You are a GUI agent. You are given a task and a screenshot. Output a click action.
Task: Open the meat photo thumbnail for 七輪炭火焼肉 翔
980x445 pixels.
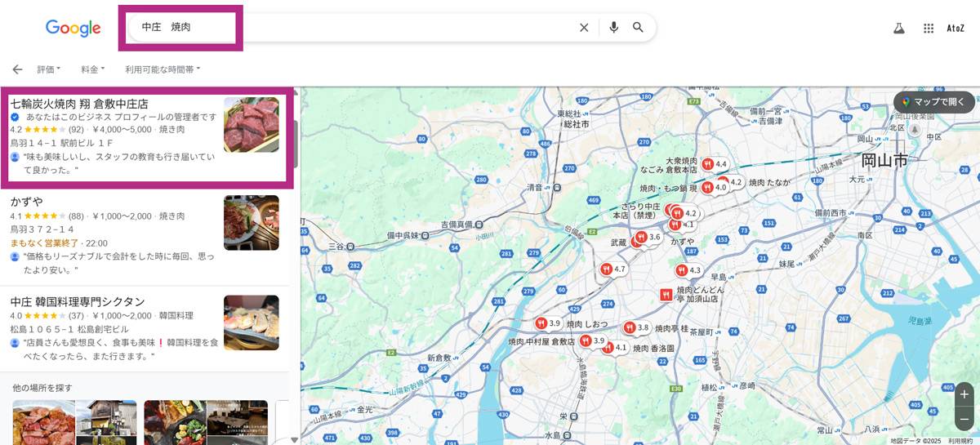pos(252,125)
